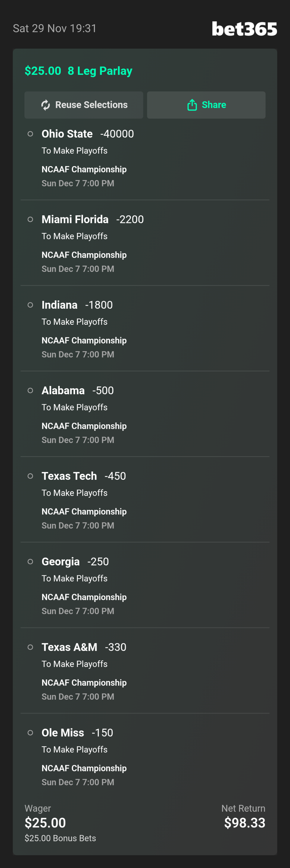This screenshot has height=868, width=290.
Task: Click the status circle beside Miami Florida
Action: (30, 220)
